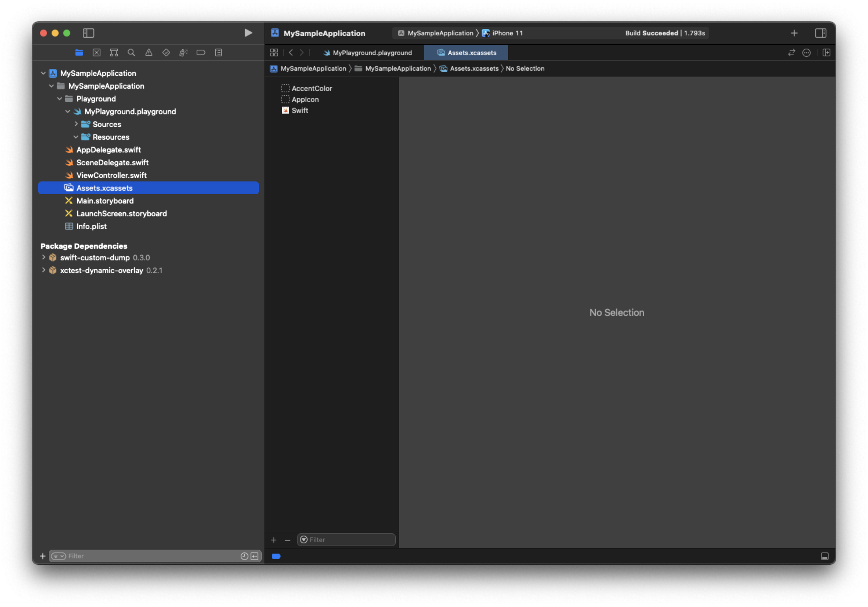The image size is (868, 607).
Task: Collapse MyPlayground.playground disclosure arrow
Action: point(68,111)
